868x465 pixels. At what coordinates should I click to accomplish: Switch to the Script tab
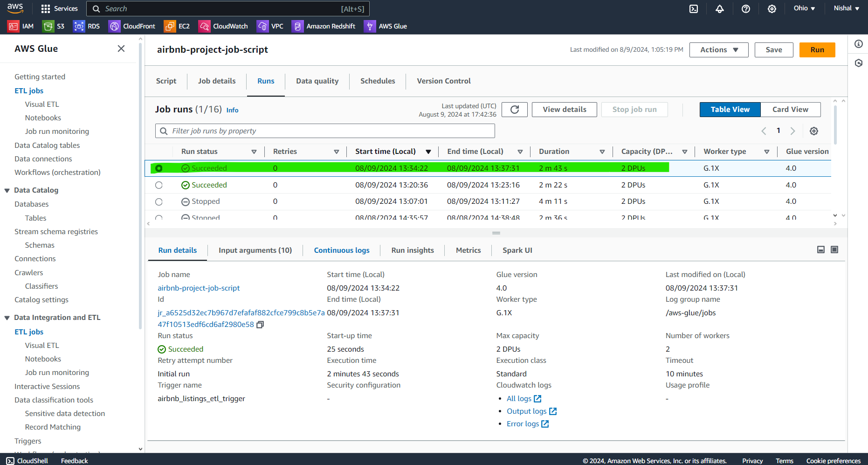[x=166, y=81]
